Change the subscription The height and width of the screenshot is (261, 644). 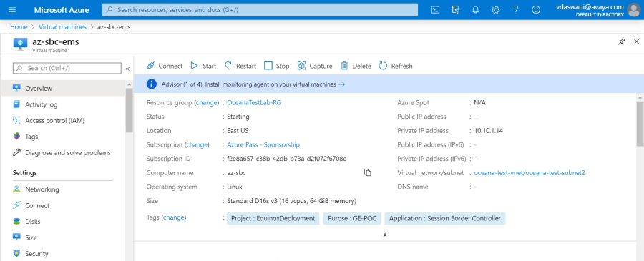pos(197,144)
